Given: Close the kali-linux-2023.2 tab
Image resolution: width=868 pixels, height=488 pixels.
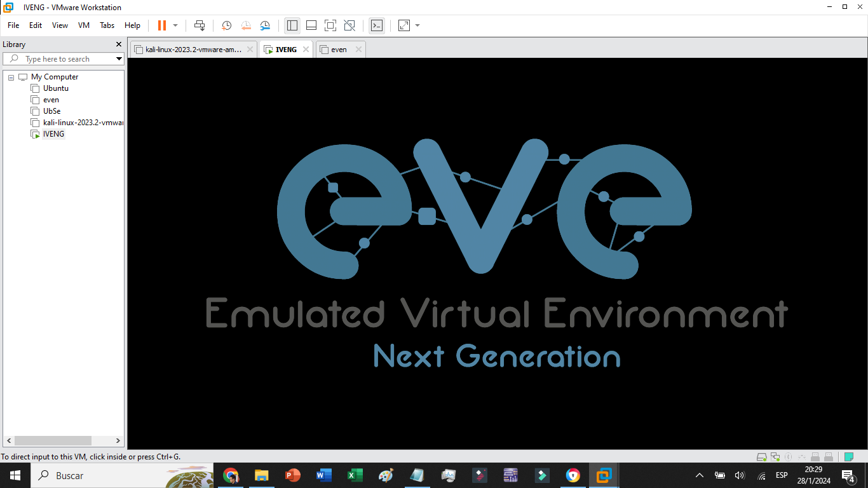Looking at the screenshot, I should point(250,50).
